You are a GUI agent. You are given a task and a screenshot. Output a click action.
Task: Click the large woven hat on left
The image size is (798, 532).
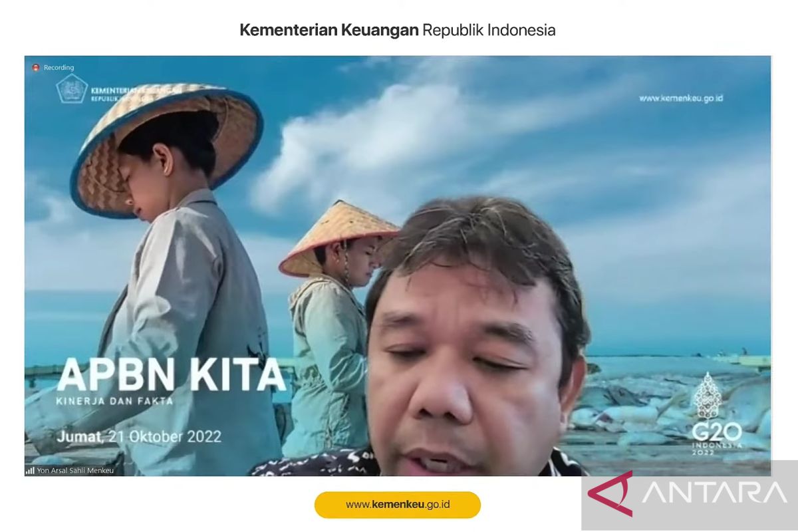[166, 146]
